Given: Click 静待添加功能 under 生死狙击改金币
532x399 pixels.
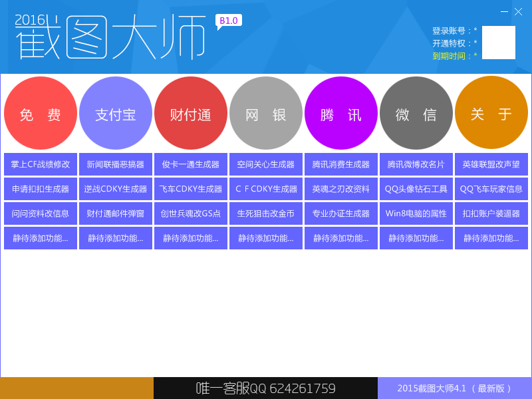Looking at the screenshot, I should (x=265, y=238).
